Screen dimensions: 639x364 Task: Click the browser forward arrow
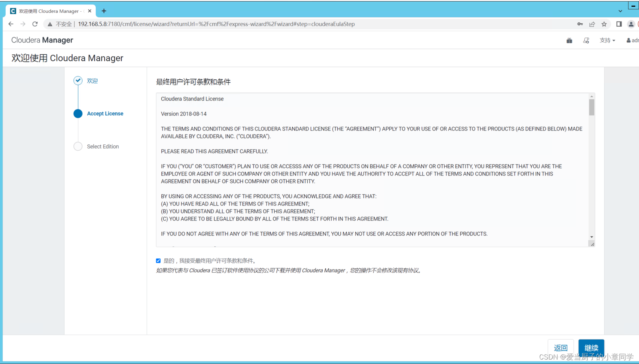coord(23,24)
